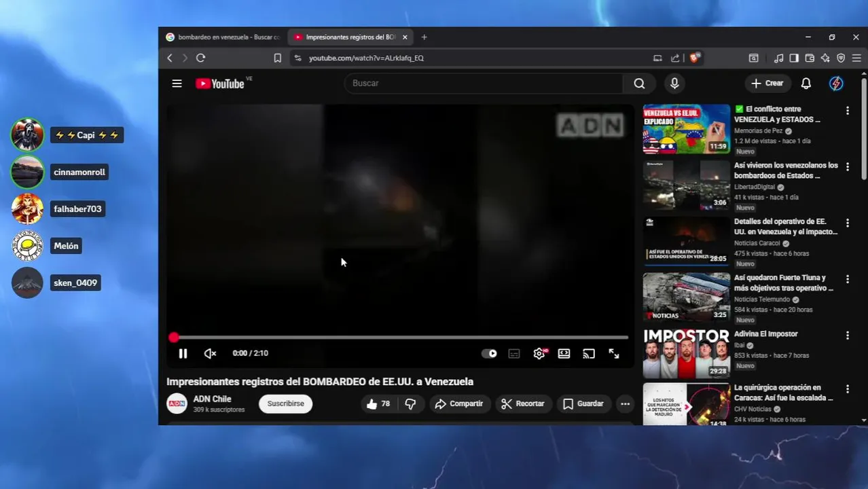The height and width of the screenshot is (489, 868).
Task: Open the Brave Wallet icon
Action: tap(810, 58)
